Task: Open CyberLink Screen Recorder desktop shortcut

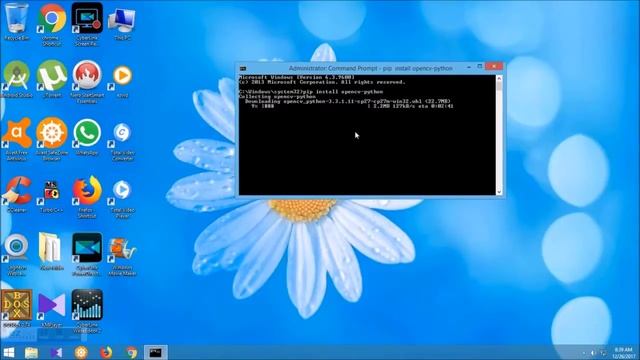Action: point(87,24)
